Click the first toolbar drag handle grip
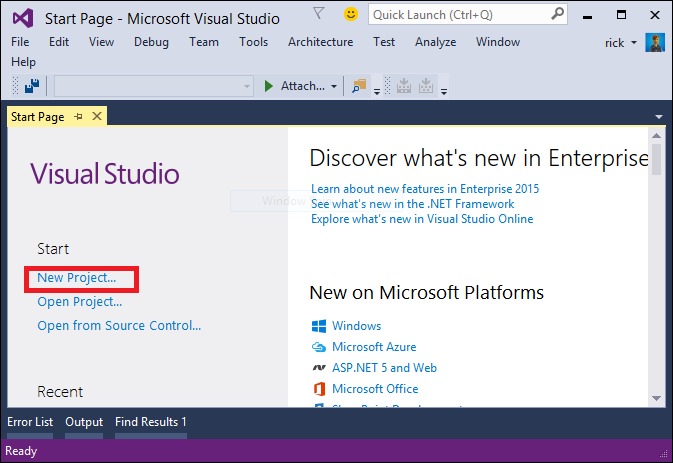 pos(15,86)
